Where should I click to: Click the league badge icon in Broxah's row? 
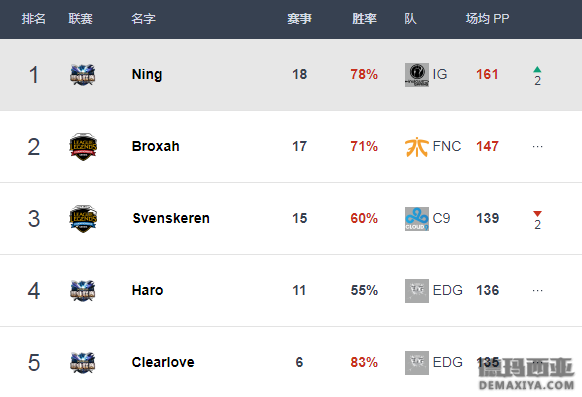click(x=83, y=147)
